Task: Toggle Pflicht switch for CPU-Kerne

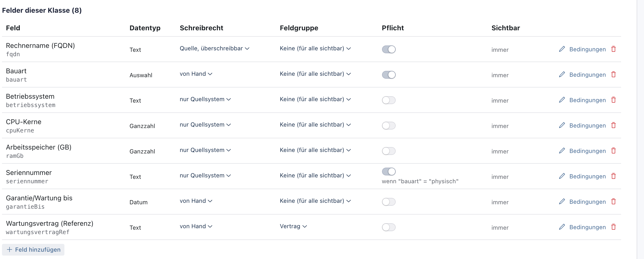Action: coord(389,126)
